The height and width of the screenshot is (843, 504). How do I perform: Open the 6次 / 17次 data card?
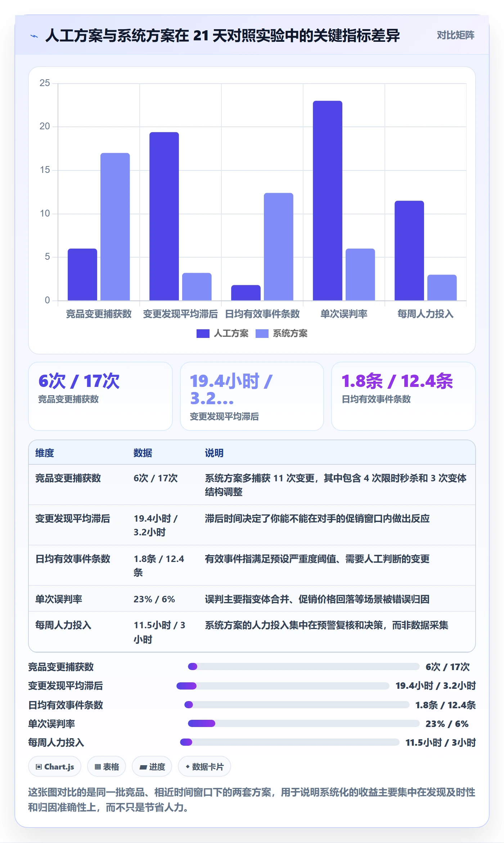coord(100,396)
